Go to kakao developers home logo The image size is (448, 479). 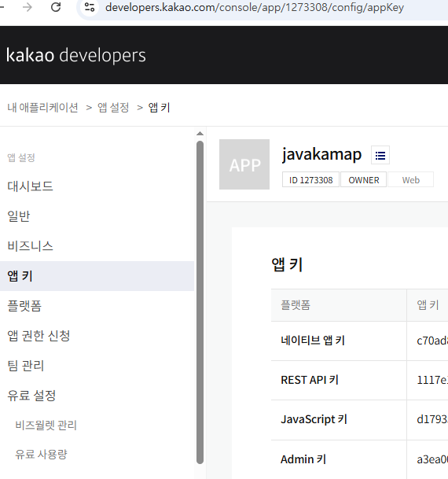pyautogui.click(x=76, y=55)
